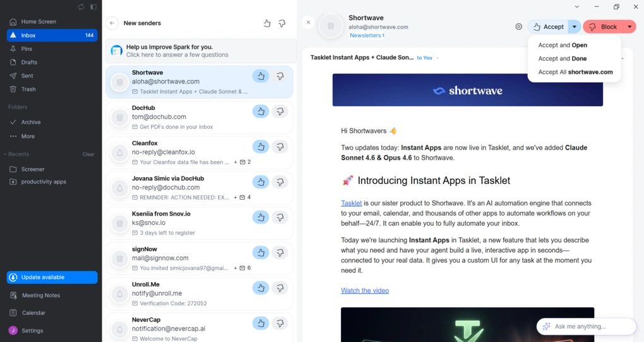Open the productivity apps folder
Viewport: 644px width, 342px height.
[x=44, y=182]
